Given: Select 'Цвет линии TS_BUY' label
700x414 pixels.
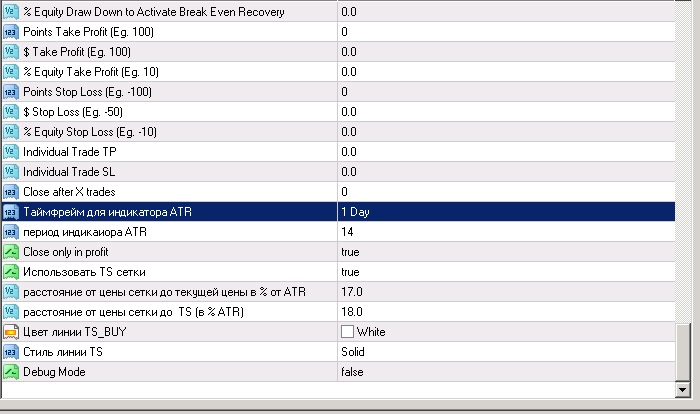Looking at the screenshot, I should (x=75, y=332).
